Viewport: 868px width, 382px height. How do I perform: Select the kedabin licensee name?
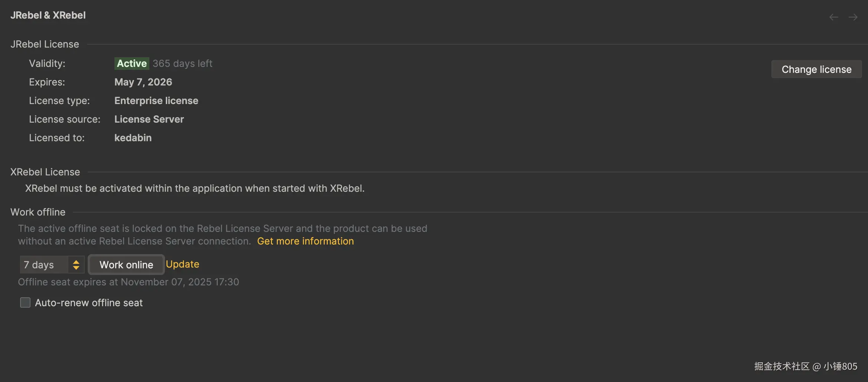133,138
